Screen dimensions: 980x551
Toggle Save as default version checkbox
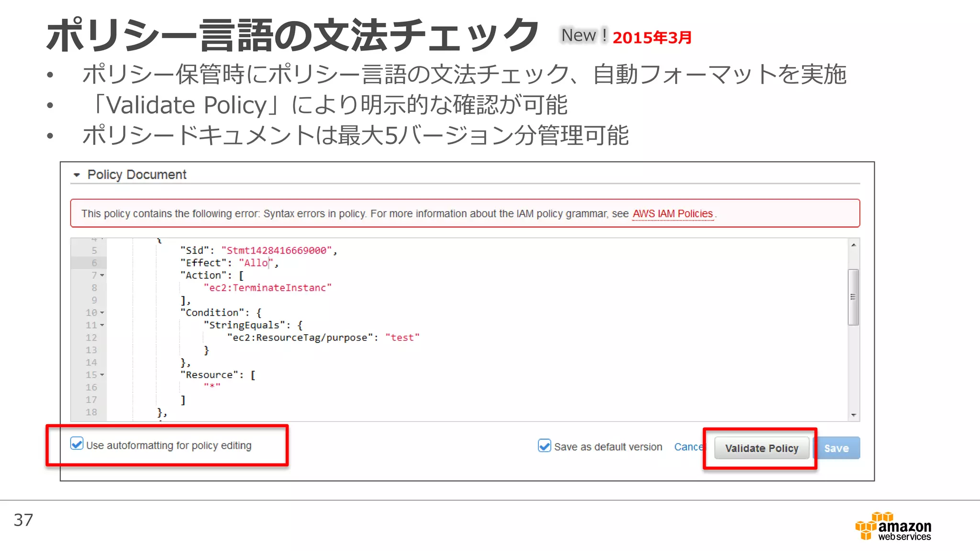click(544, 446)
